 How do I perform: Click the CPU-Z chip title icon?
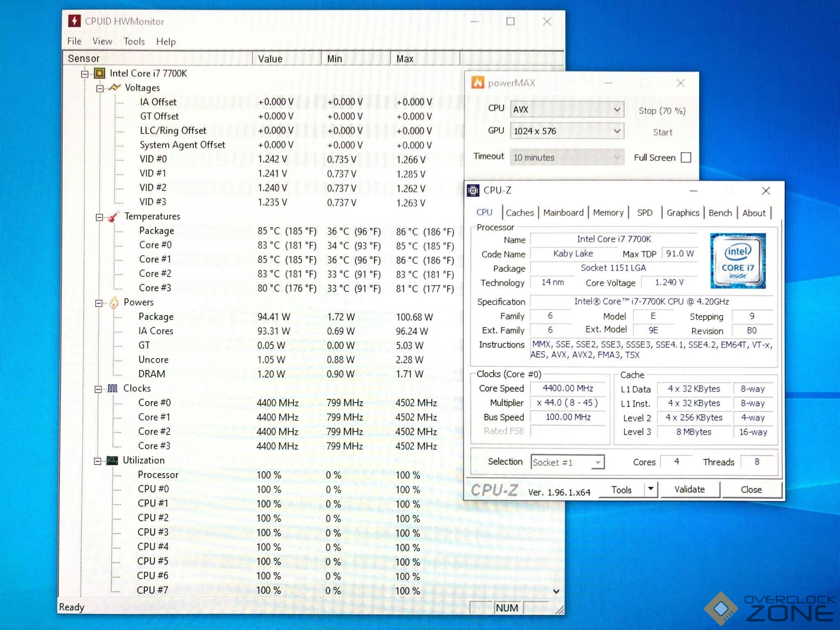click(x=473, y=190)
